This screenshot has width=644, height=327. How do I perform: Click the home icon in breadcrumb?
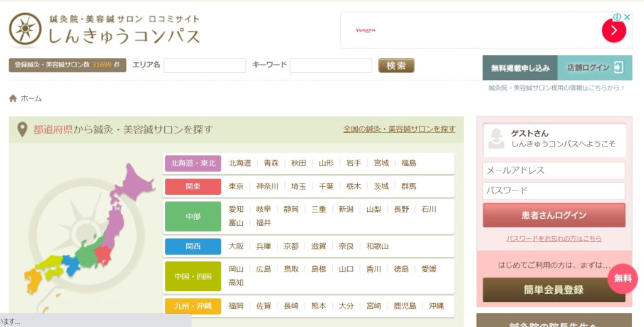click(13, 98)
